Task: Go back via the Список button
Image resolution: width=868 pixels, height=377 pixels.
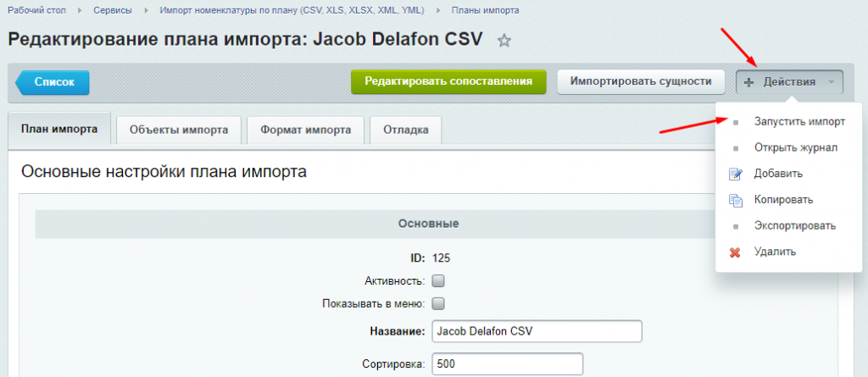Action: click(52, 82)
